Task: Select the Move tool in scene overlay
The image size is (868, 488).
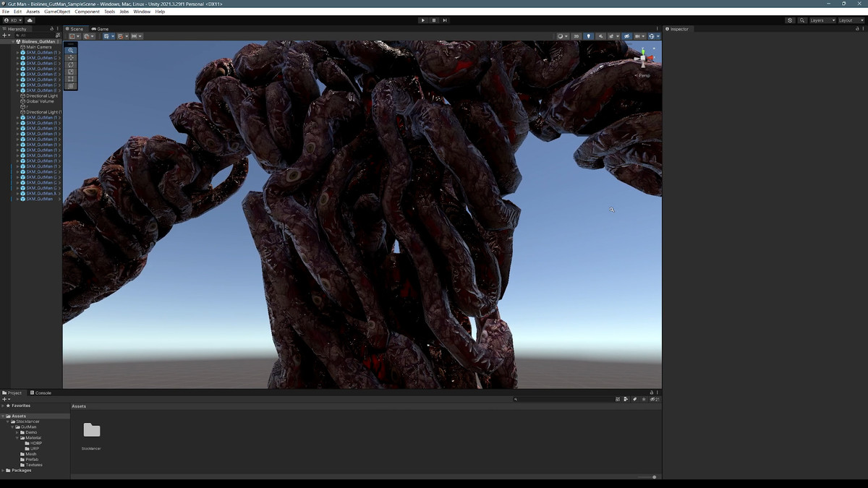Action: coord(71,58)
